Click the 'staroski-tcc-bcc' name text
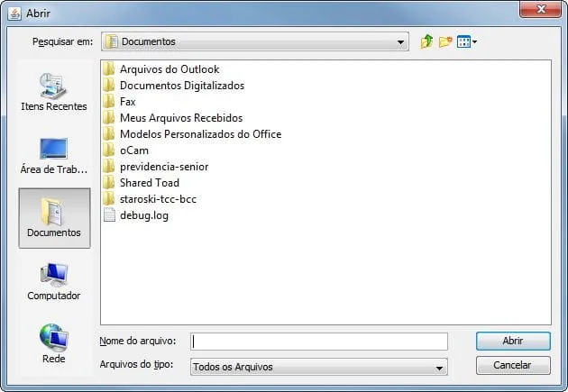Viewport: 568px width, 392px height. coord(158,199)
